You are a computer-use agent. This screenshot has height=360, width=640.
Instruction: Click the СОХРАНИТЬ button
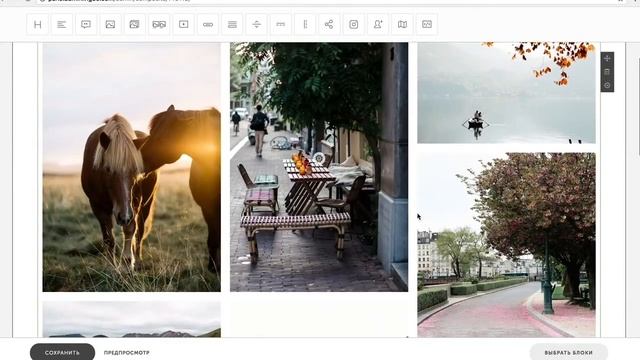pyautogui.click(x=62, y=352)
